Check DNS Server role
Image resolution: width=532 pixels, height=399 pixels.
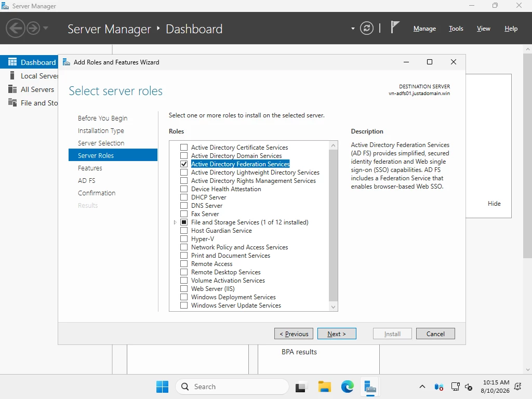184,206
